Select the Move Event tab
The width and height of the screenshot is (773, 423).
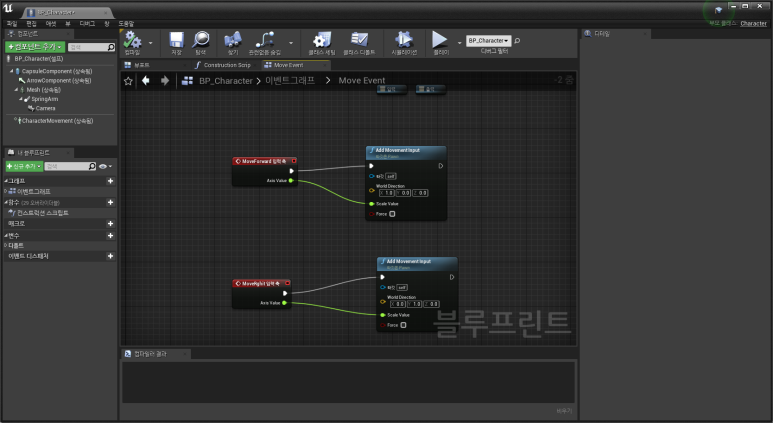(295, 65)
